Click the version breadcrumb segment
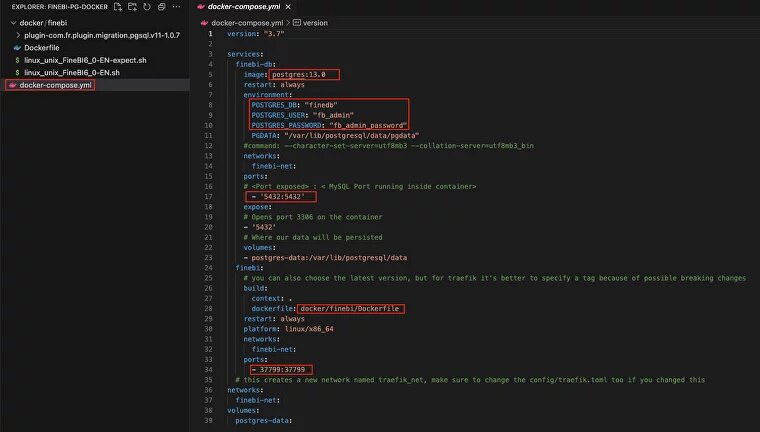This screenshot has width=760, height=432. pyautogui.click(x=315, y=23)
